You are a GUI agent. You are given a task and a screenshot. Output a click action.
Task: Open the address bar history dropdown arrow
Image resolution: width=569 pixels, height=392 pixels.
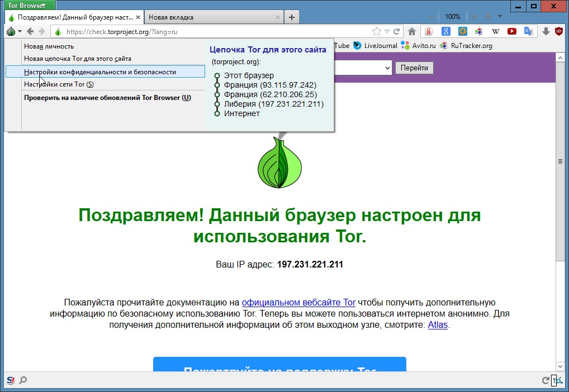point(387,31)
